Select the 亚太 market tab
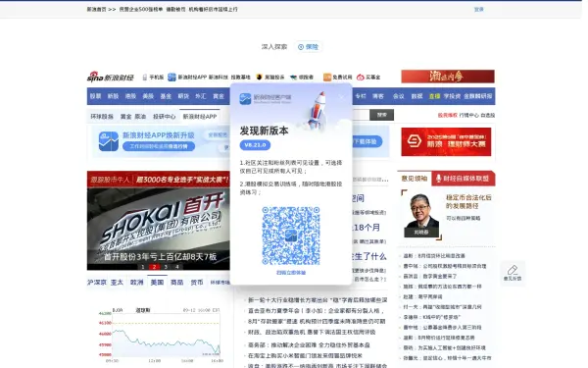This screenshot has width=588, height=368. coord(117,283)
